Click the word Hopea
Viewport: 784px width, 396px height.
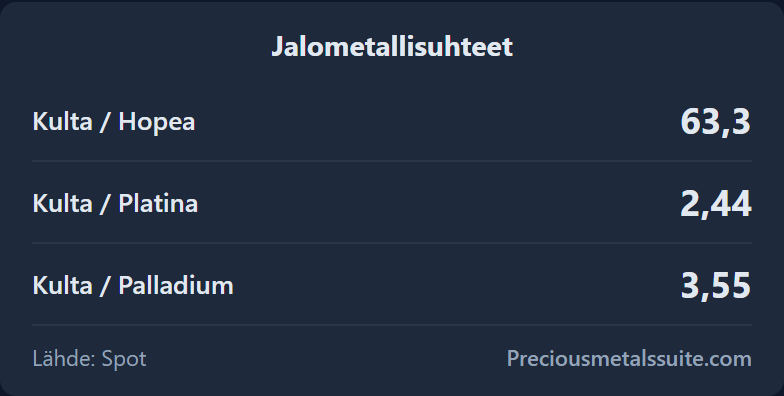coord(156,122)
